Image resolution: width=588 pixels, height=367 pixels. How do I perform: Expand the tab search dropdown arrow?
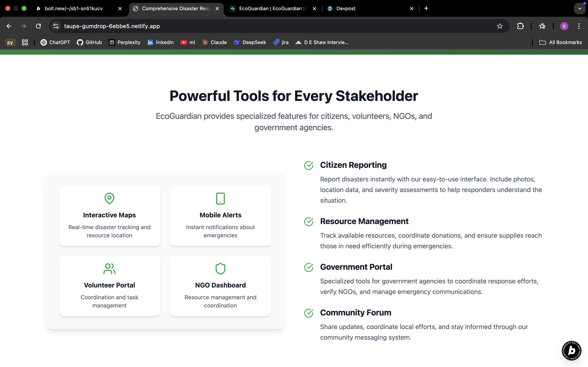click(x=580, y=9)
